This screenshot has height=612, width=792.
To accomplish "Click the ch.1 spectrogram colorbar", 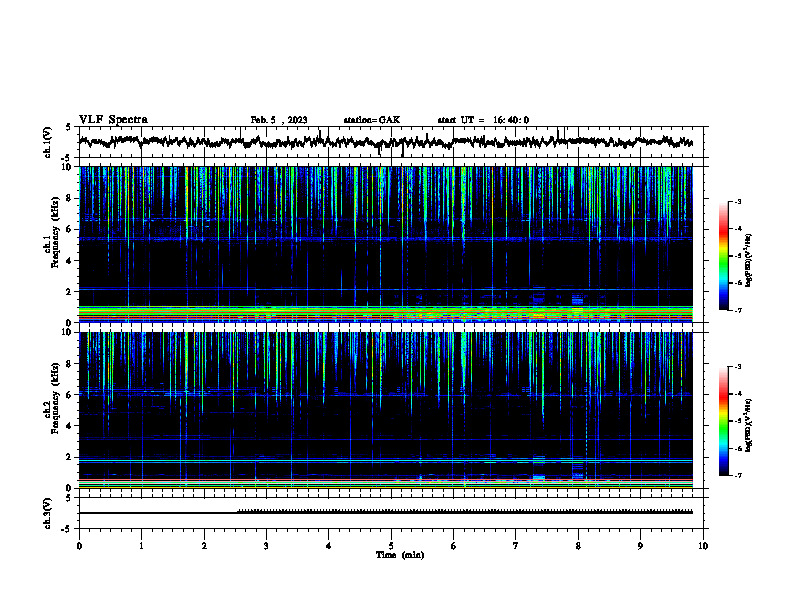I will (x=724, y=256).
